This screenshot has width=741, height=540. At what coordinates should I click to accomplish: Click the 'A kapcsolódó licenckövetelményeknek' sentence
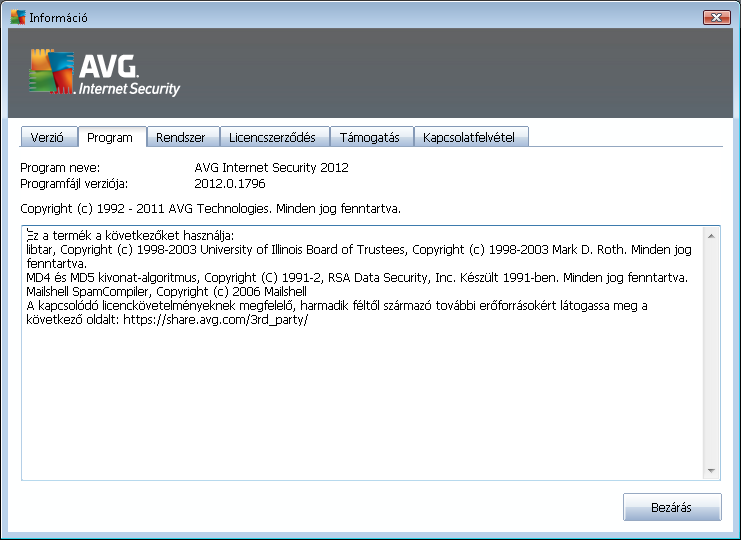(337, 312)
